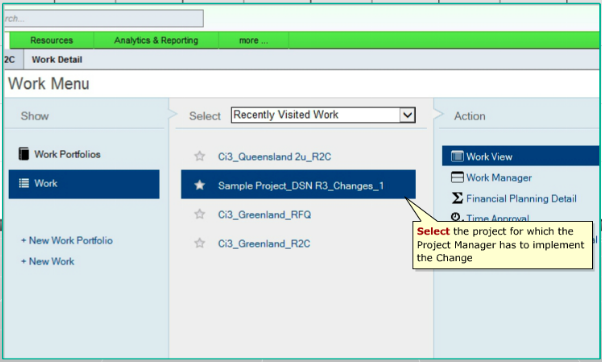
Task: Open Analytics & Reporting menu tab
Action: click(x=156, y=40)
